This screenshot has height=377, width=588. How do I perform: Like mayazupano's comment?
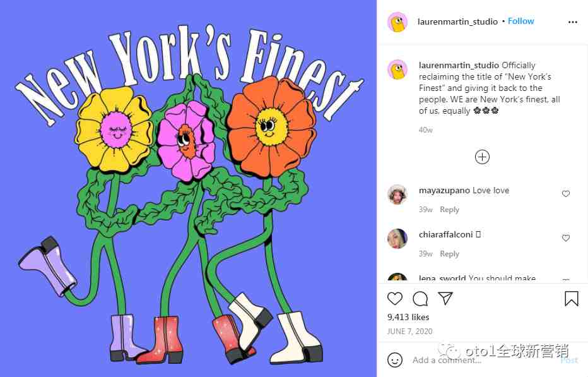[566, 194]
